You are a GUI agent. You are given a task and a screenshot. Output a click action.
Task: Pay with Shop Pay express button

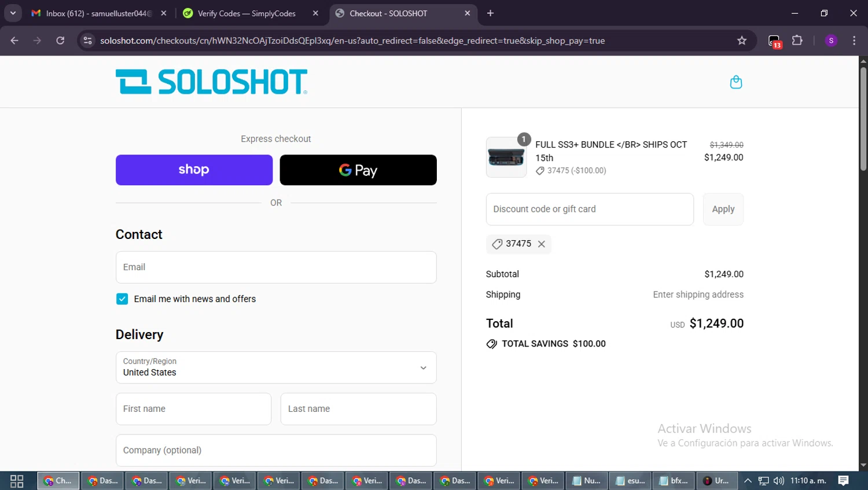(x=194, y=170)
